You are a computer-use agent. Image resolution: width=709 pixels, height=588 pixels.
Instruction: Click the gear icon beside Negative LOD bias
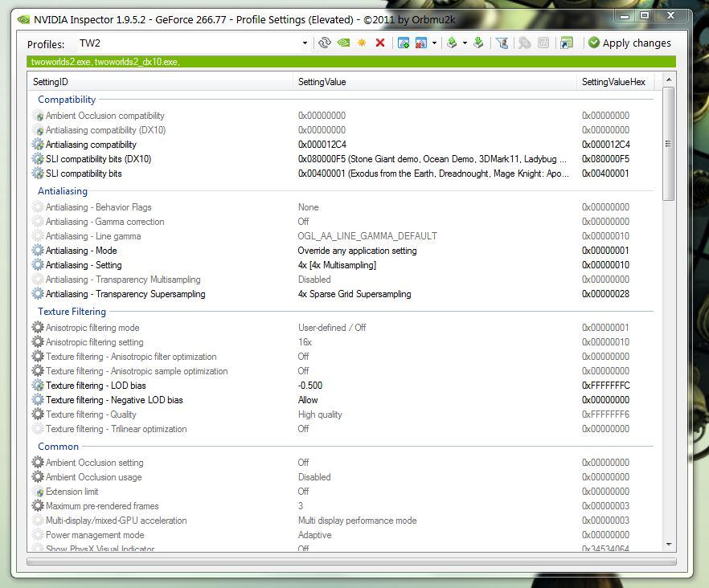point(38,400)
